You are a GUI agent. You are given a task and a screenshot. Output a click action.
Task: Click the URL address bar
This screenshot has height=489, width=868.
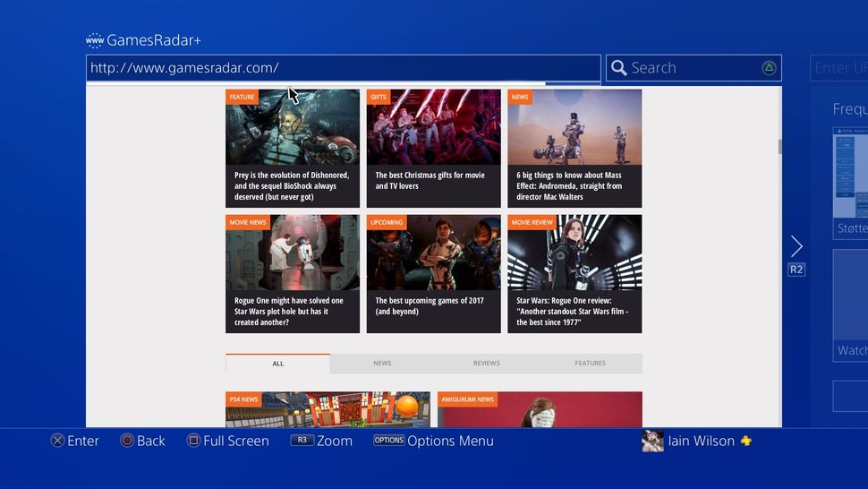(344, 68)
